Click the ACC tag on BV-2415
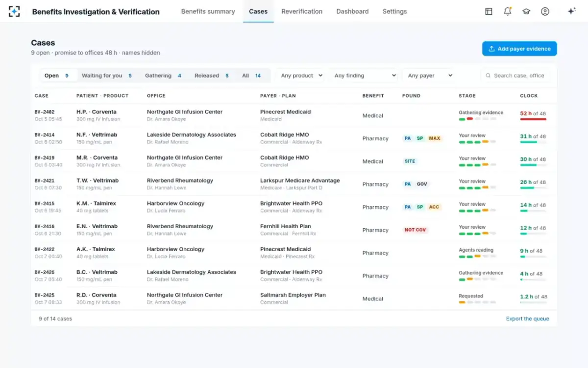 point(434,207)
